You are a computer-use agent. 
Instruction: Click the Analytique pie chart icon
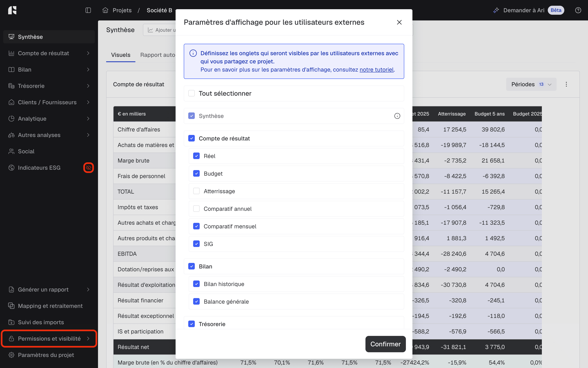(11, 119)
